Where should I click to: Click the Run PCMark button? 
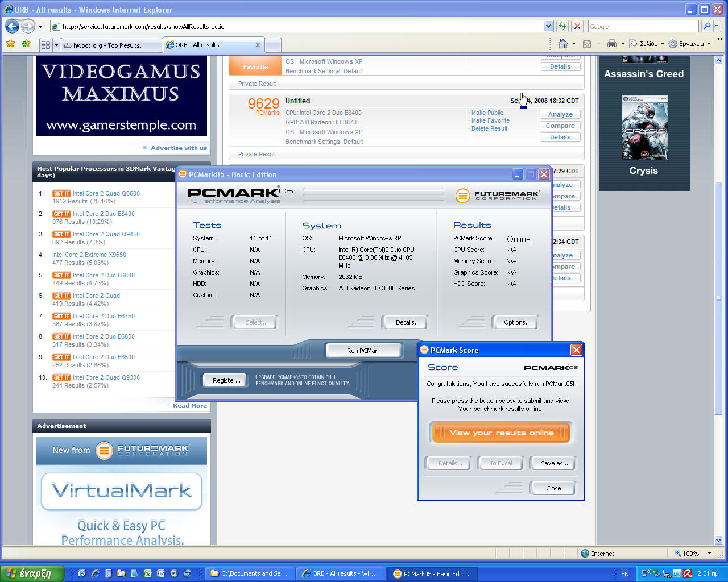(x=363, y=351)
